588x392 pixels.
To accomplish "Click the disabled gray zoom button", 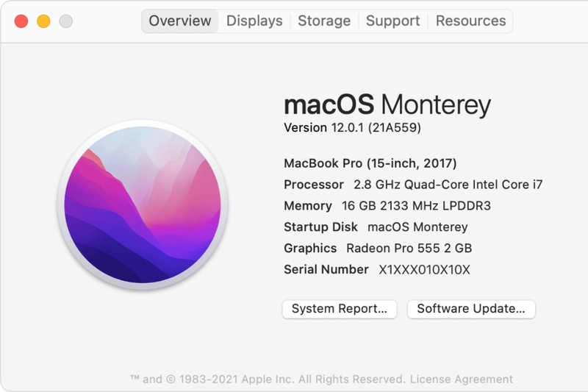I will 66,21.
